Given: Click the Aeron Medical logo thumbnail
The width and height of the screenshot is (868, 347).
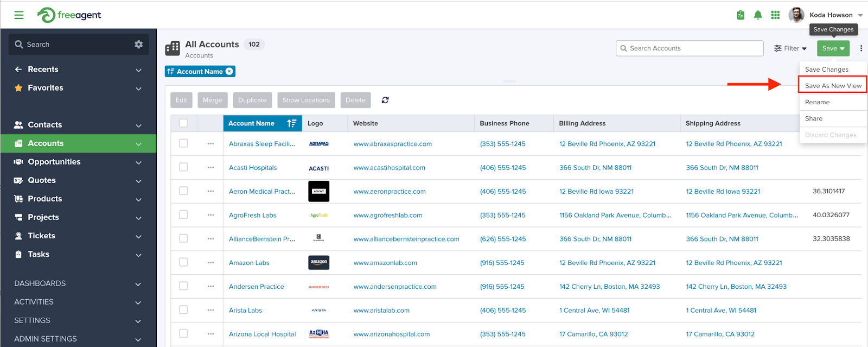Looking at the screenshot, I should tap(319, 191).
